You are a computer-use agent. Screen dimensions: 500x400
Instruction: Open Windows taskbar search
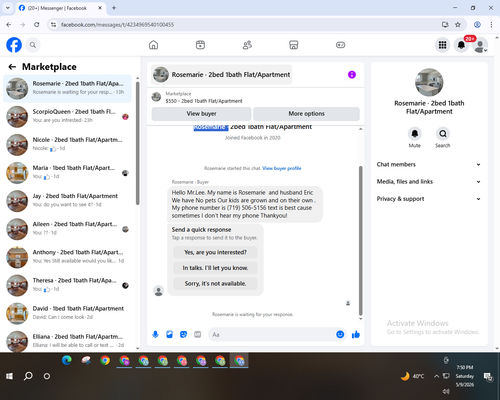[28, 376]
